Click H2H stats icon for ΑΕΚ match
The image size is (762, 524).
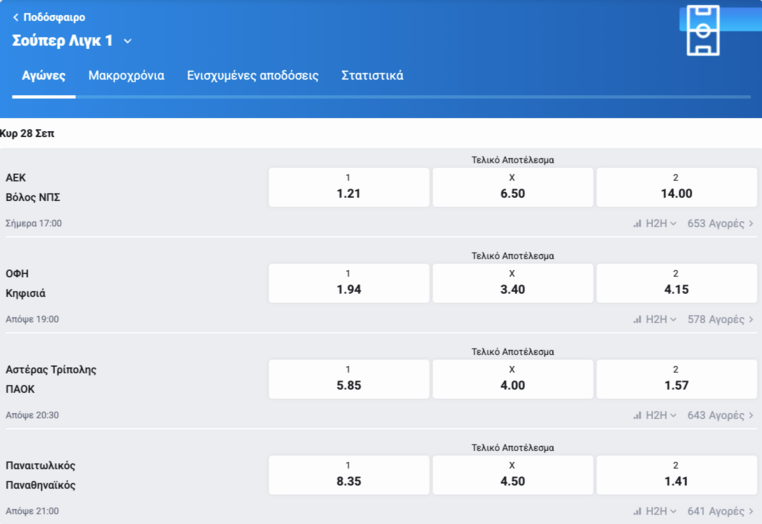tap(637, 223)
